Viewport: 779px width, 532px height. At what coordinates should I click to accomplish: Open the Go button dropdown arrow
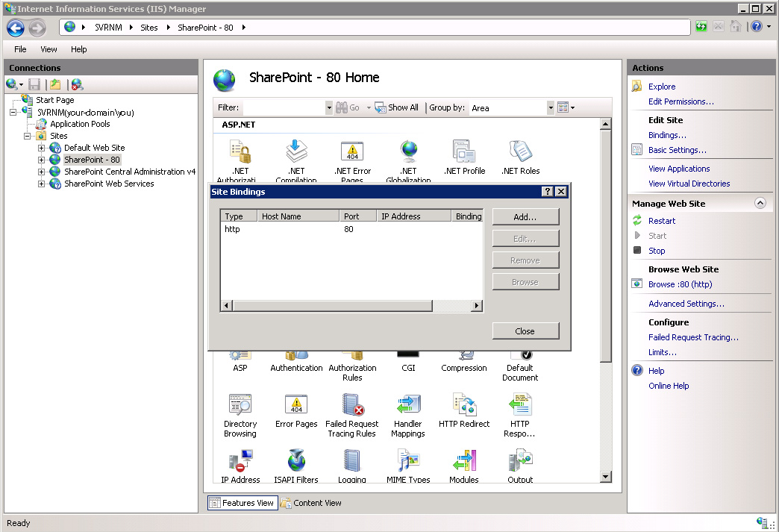[x=369, y=107]
